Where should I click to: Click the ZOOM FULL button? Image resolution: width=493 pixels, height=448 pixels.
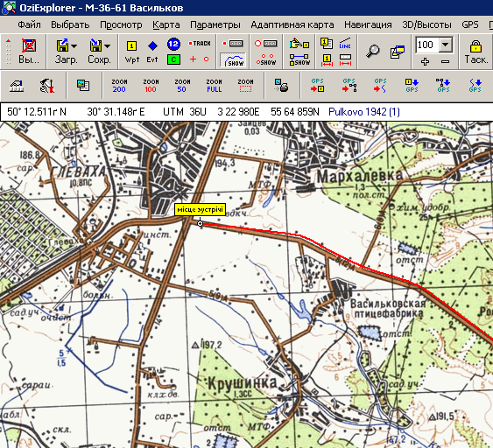215,86
